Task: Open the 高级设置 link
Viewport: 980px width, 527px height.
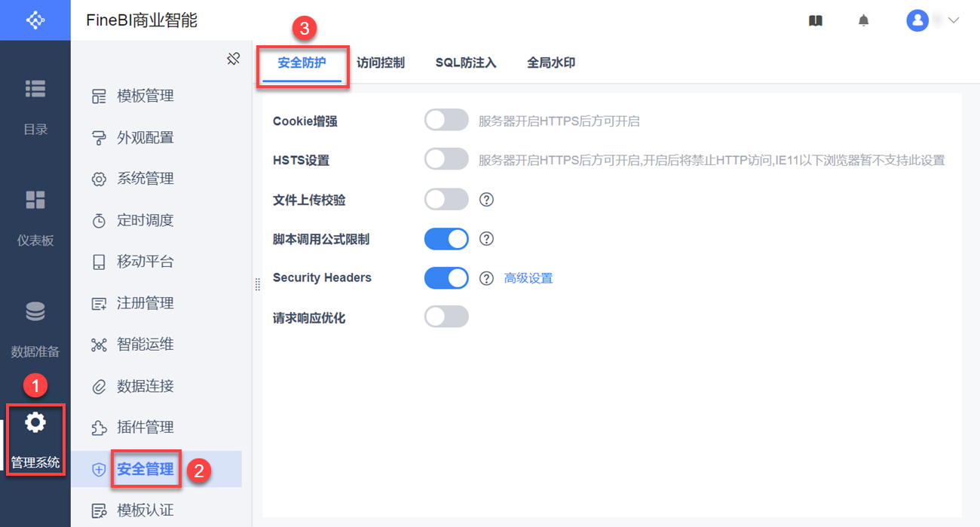Action: pyautogui.click(x=528, y=278)
